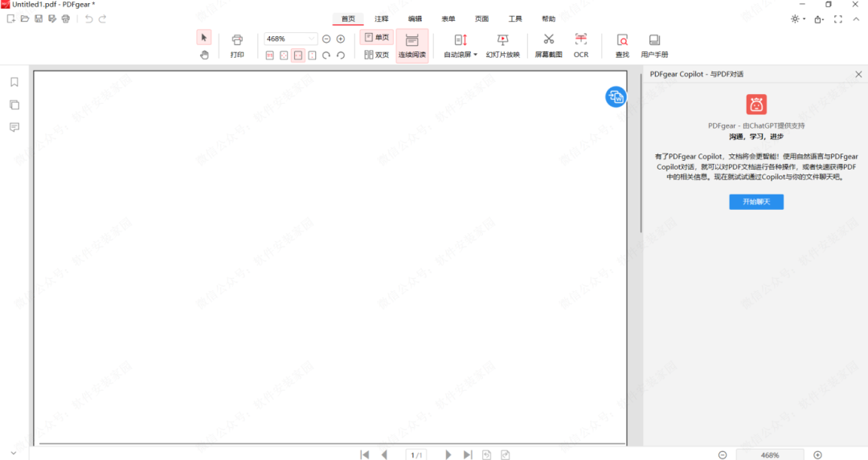Viewport: 868px width, 460px height.
Task: Open the Find (查找) tool
Action: [x=622, y=45]
